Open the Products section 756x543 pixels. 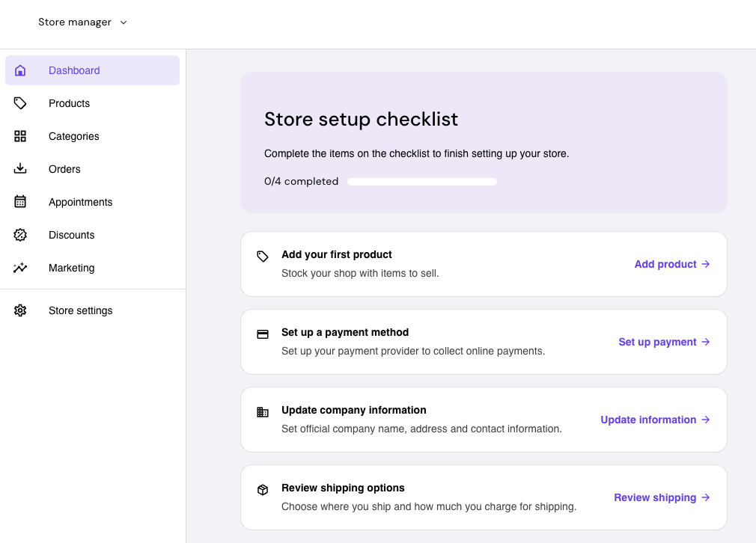pyautogui.click(x=69, y=102)
